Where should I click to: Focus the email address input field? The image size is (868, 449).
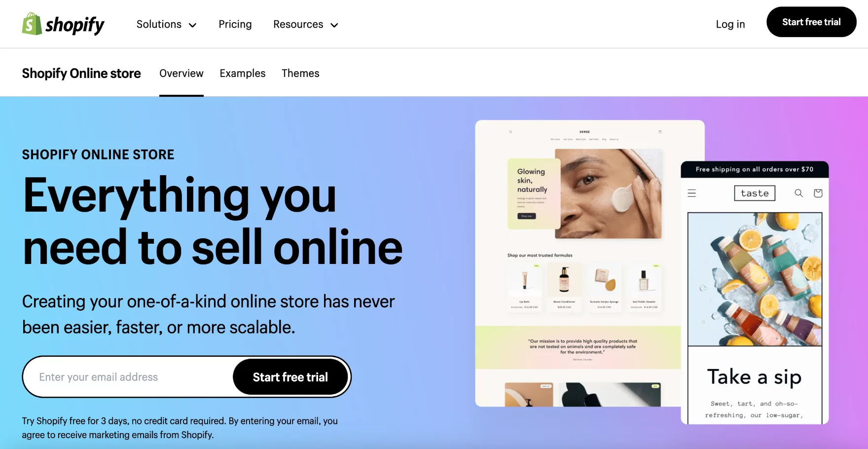coord(129,377)
